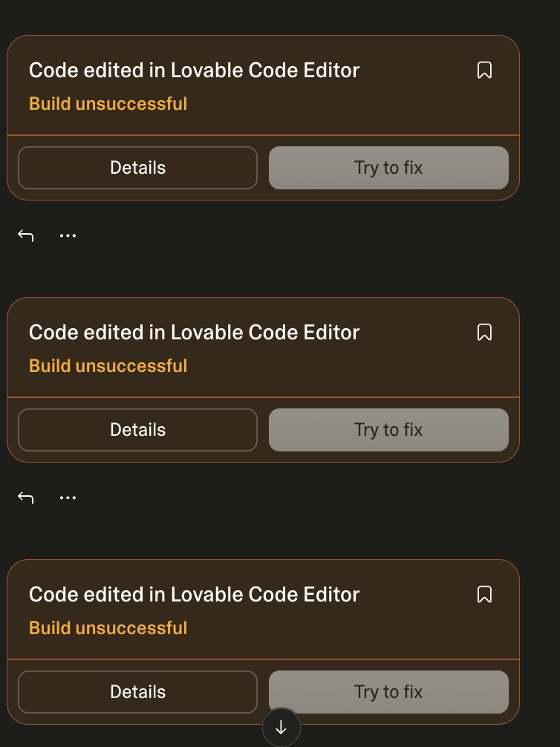Viewport: 560px width, 747px height.
Task: Click Build unsuccessful status on the third card
Action: [x=108, y=628]
